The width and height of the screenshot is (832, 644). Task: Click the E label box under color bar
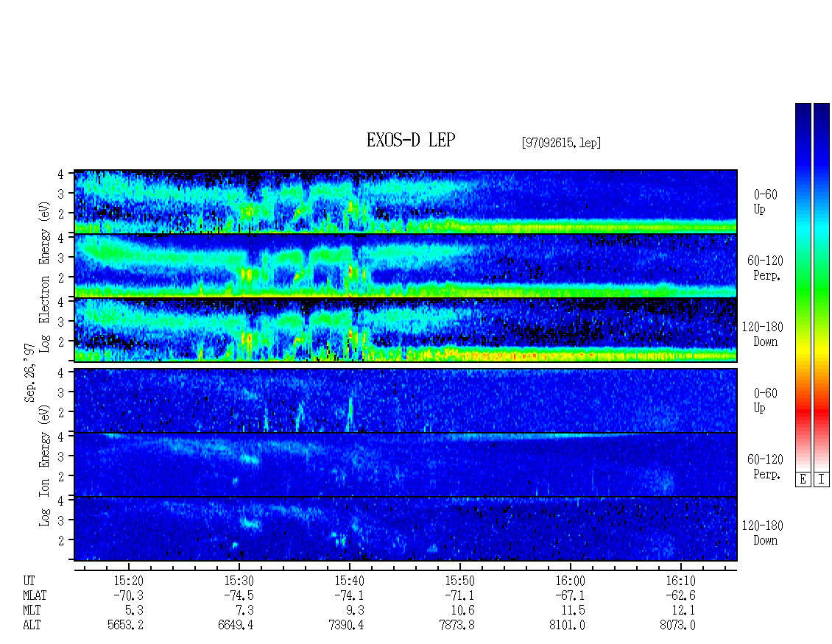(803, 479)
